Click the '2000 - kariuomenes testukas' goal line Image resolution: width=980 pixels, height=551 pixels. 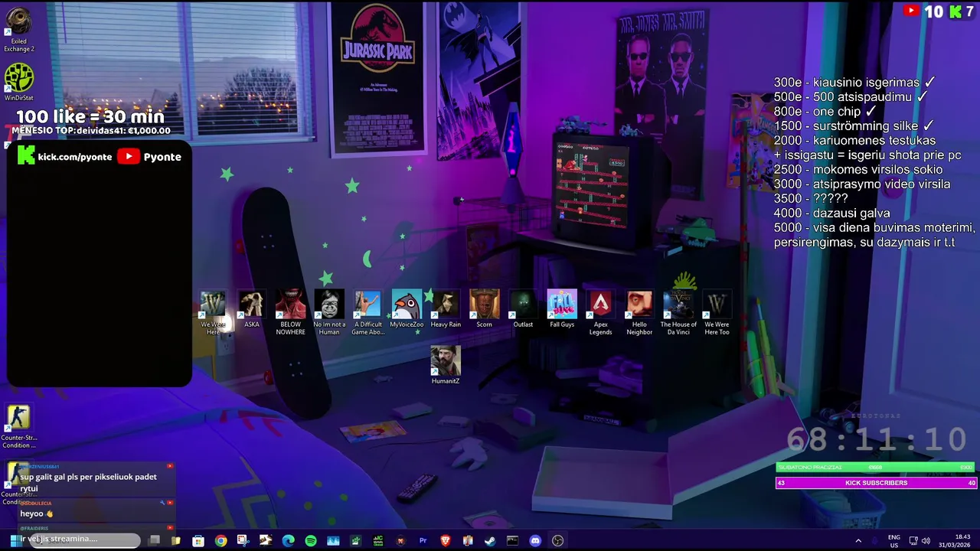coord(854,141)
